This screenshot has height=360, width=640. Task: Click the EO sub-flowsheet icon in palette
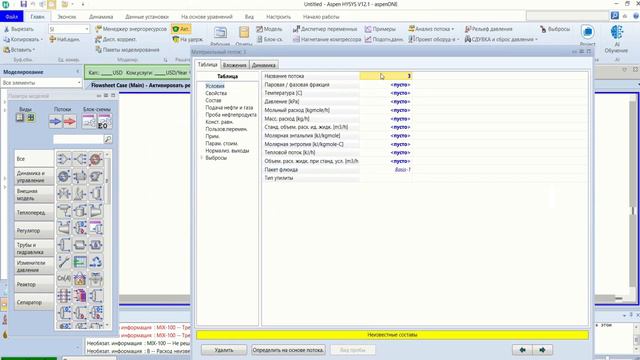(104, 122)
